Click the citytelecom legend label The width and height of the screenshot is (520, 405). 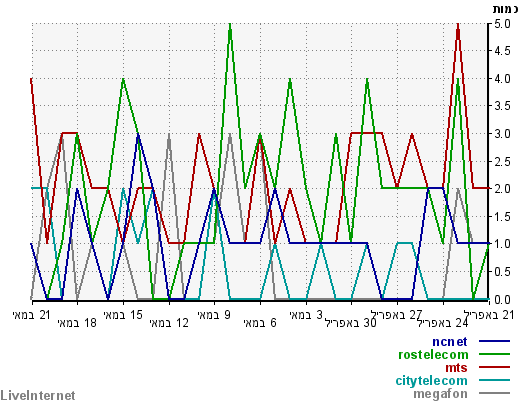tap(431, 381)
